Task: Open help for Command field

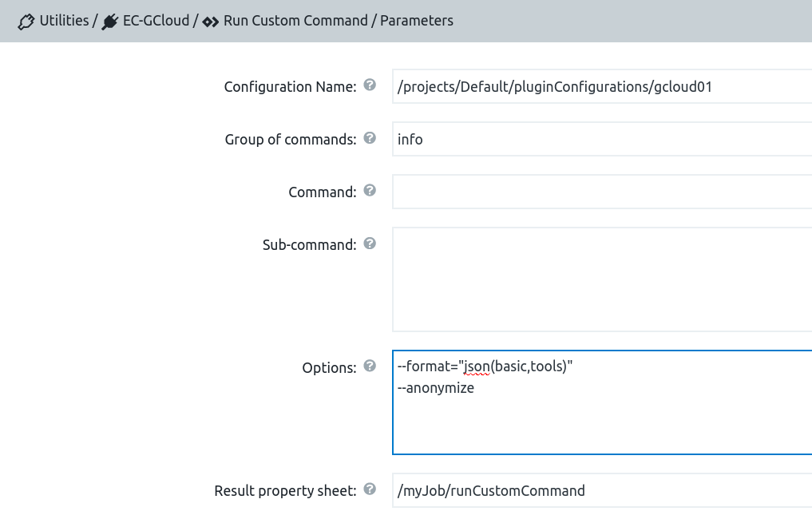Action: [x=370, y=190]
